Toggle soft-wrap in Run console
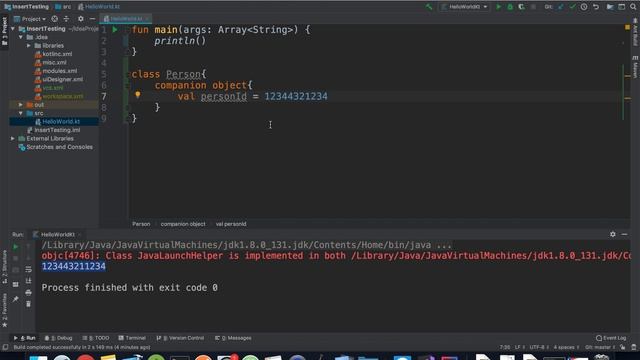The width and height of the screenshot is (640, 360). click(28, 269)
